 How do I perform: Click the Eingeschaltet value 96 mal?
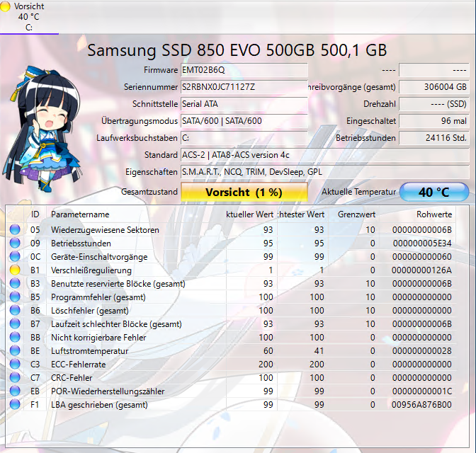[x=434, y=121]
